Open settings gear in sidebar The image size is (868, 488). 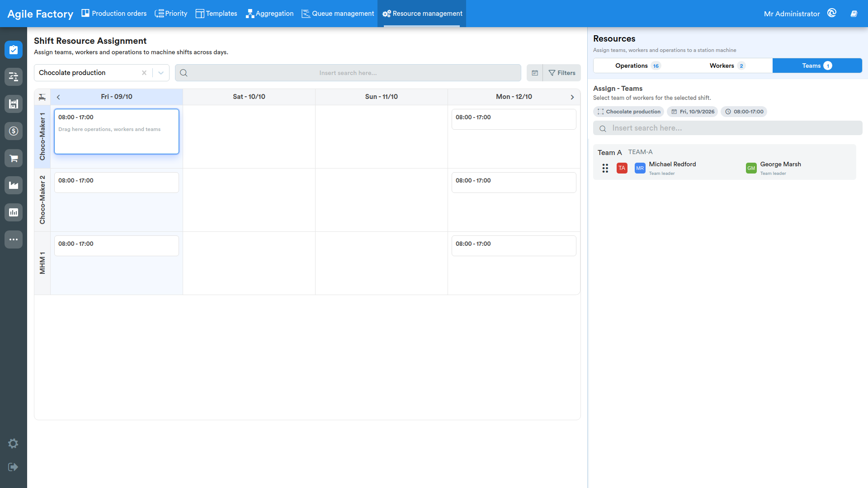coord(13,444)
